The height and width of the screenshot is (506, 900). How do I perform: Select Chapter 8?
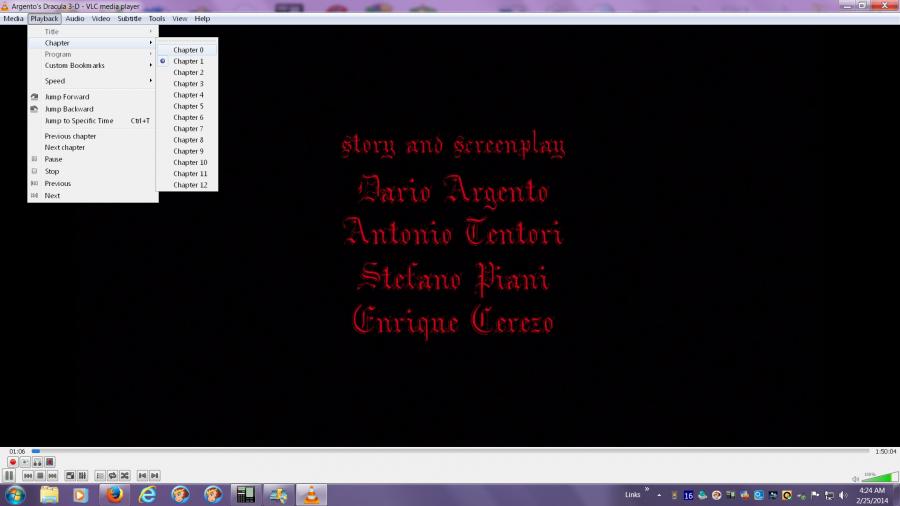click(187, 140)
